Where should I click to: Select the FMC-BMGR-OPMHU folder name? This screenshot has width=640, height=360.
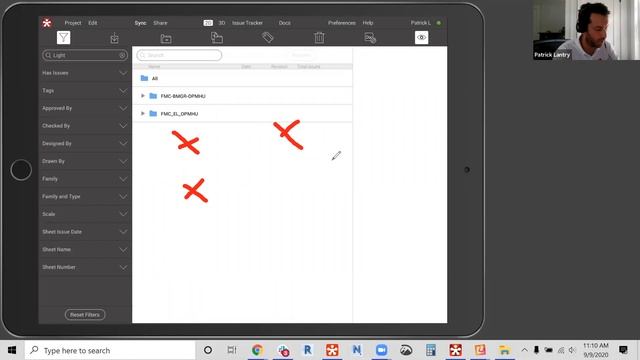coord(183,96)
